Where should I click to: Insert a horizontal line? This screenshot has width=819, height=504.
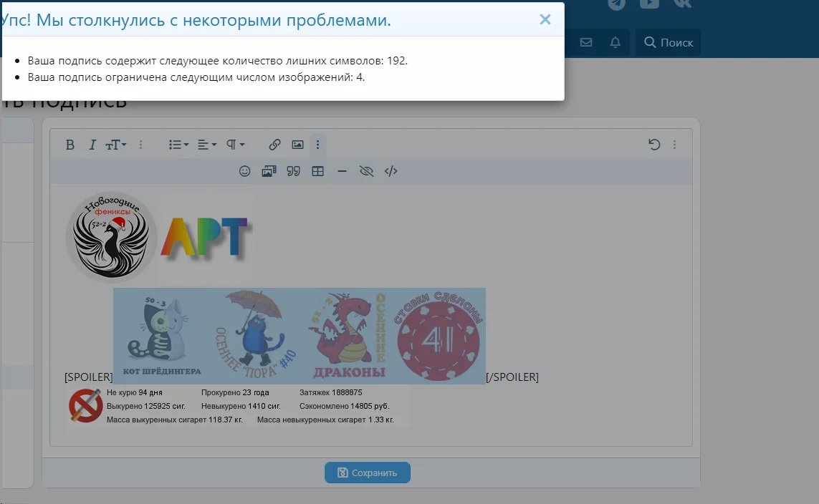click(x=342, y=171)
